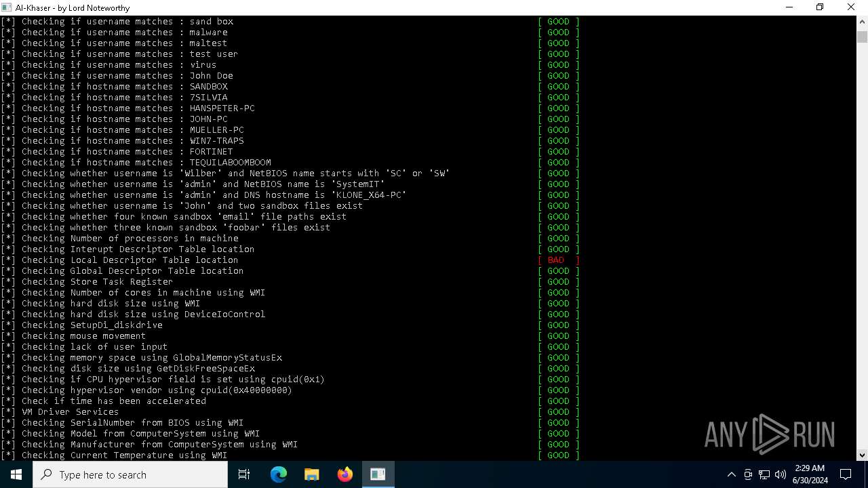Minimize the Al-Khaser window

tap(789, 7)
